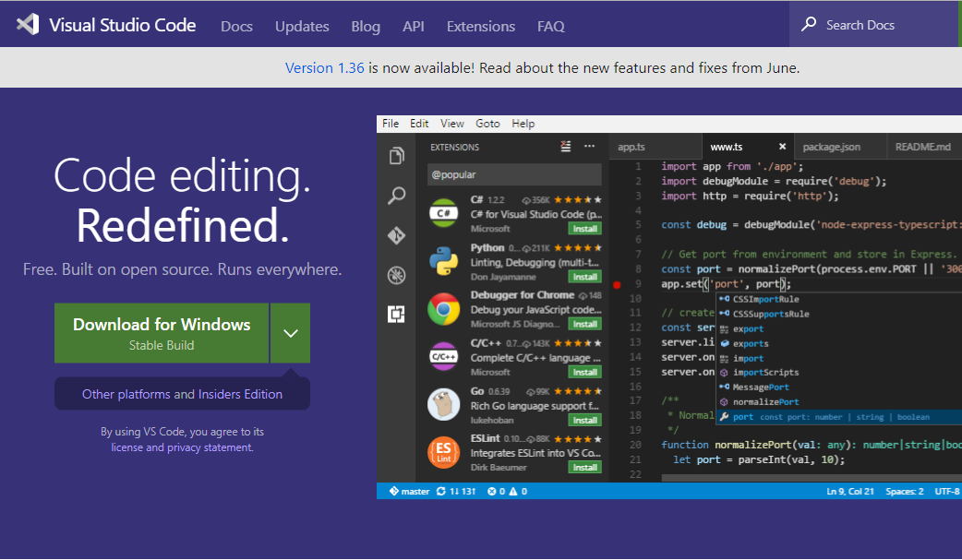Screen dimensions: 962x560
Task: Click the clear extensions list icon
Action: (566, 146)
